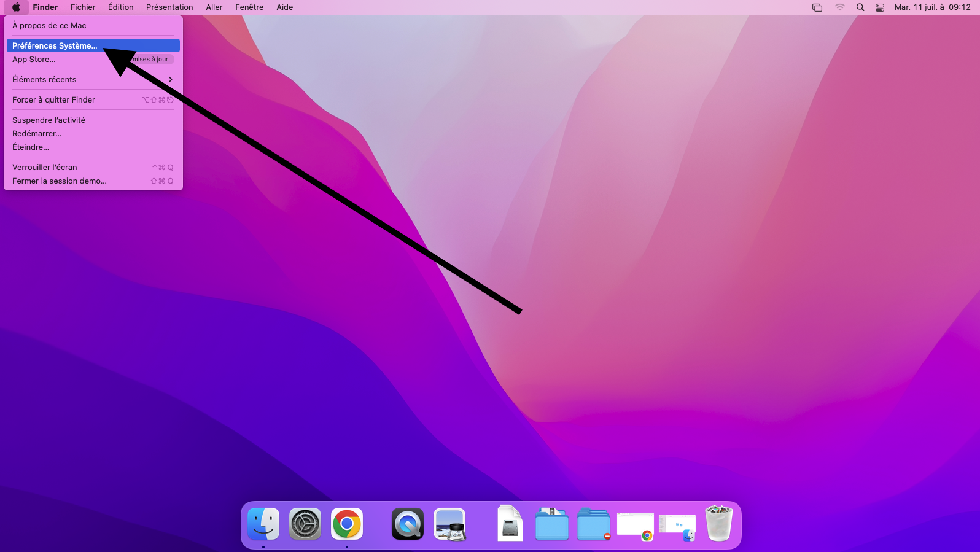Select Fermer la session demo…
Image resolution: width=980 pixels, height=552 pixels.
click(93, 181)
